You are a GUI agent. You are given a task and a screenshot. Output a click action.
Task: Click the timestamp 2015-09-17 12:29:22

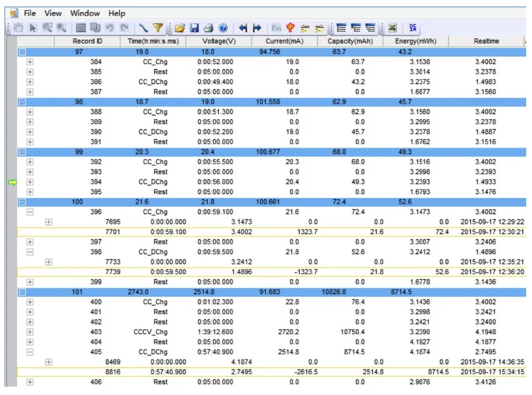[492, 222]
